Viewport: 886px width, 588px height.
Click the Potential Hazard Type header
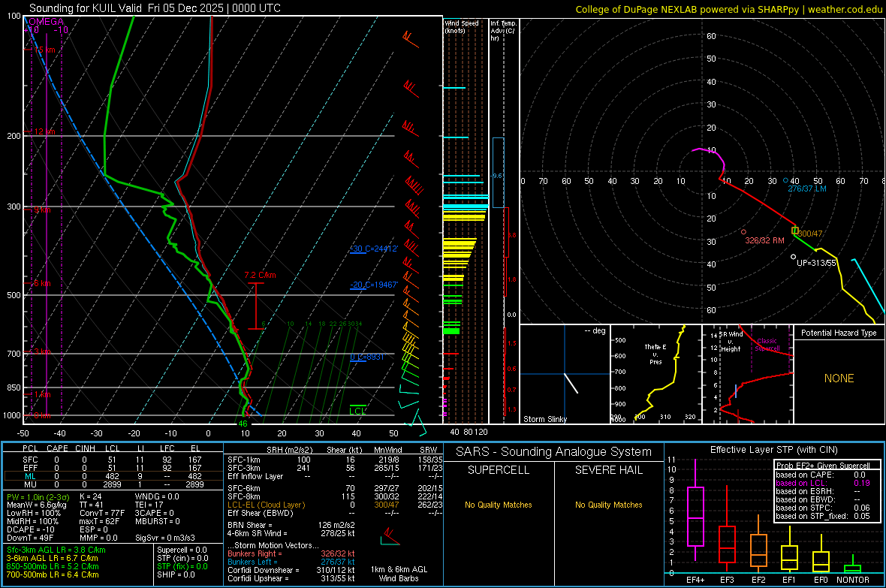click(x=839, y=333)
